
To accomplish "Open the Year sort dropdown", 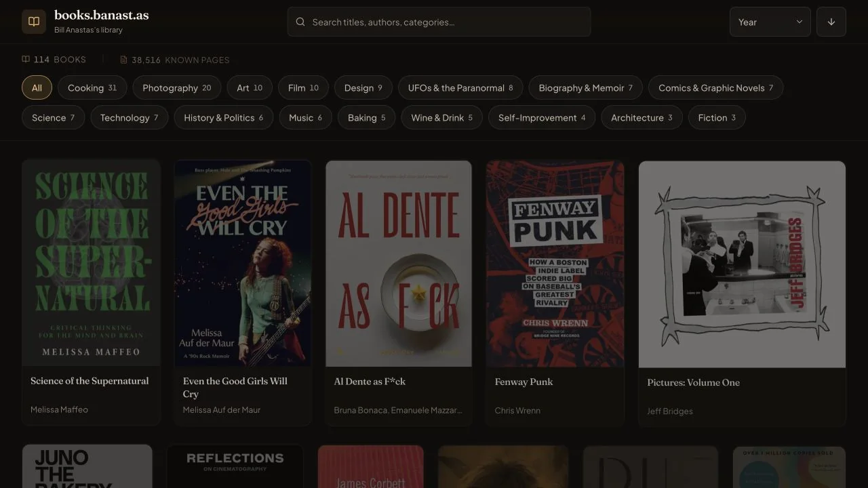I will pos(770,22).
